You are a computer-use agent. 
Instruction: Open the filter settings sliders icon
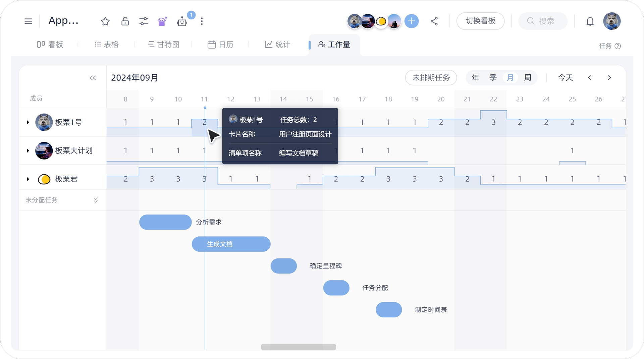[144, 21]
